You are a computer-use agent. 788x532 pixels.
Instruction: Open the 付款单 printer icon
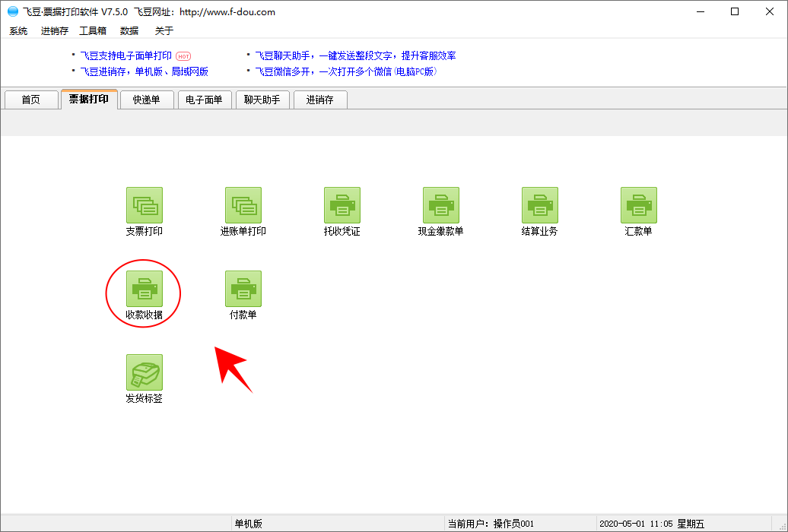(243, 289)
